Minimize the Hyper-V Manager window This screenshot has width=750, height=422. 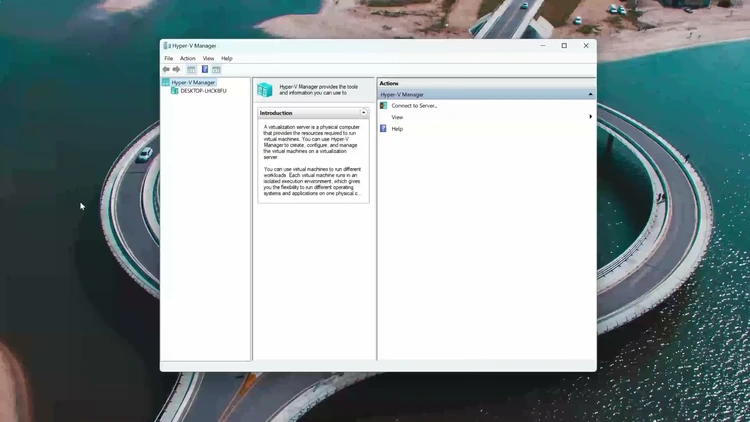tap(542, 45)
